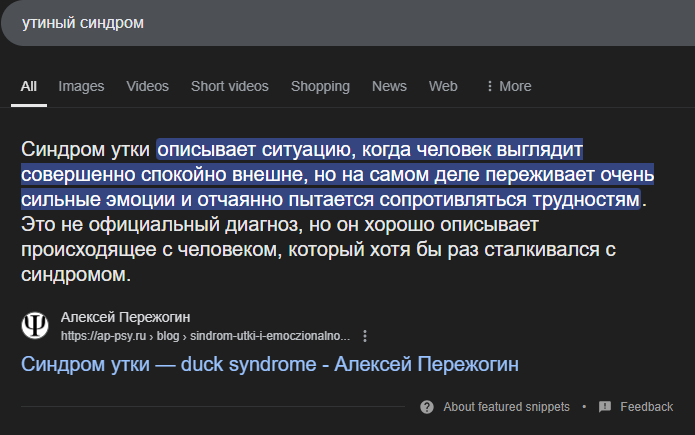This screenshot has width=695, height=435.
Task: Open the Синдром утки — duck syndrome link
Action: click(x=269, y=364)
